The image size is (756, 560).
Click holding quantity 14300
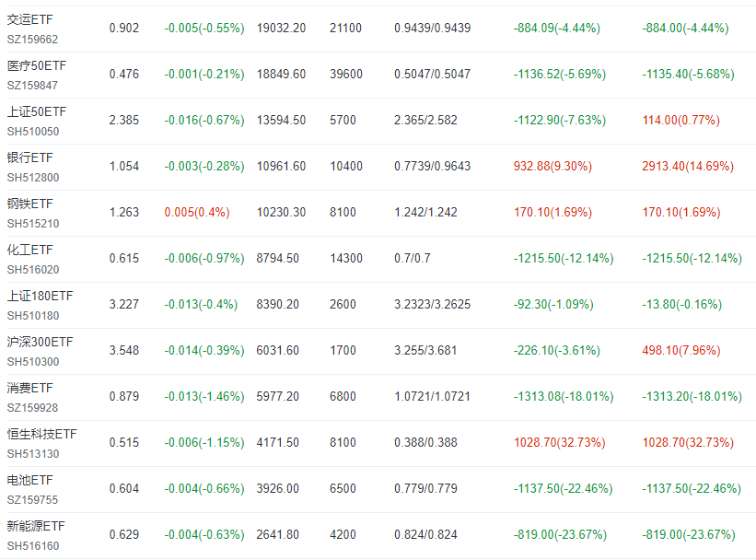point(345,258)
